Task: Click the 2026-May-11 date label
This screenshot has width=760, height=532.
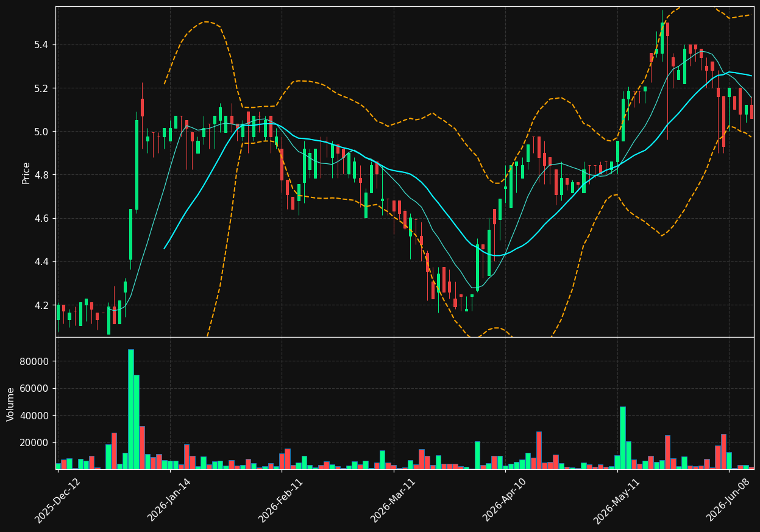Action: pyautogui.click(x=617, y=500)
